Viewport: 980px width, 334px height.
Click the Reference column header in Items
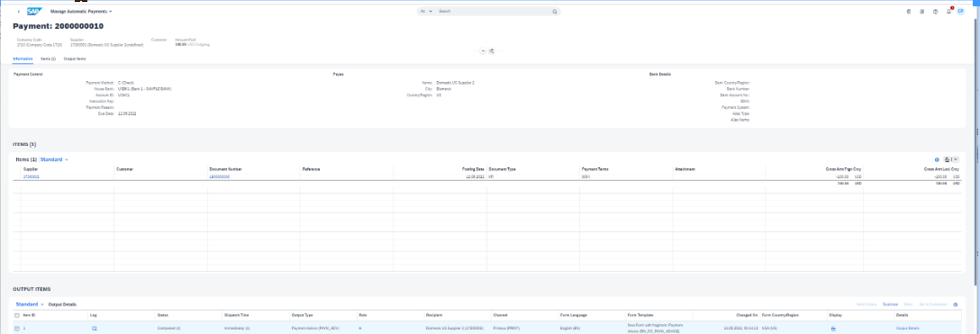pyautogui.click(x=312, y=169)
